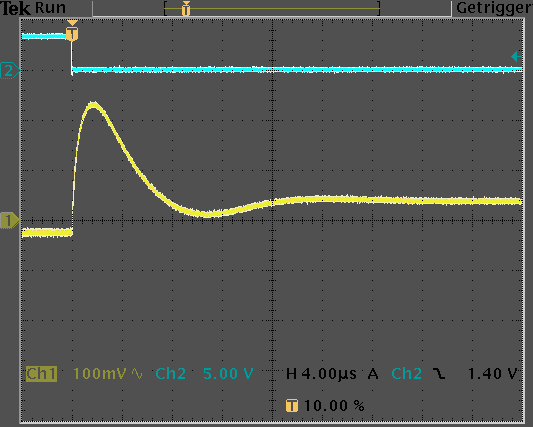Select the channel 2 ground marker

pos(10,70)
